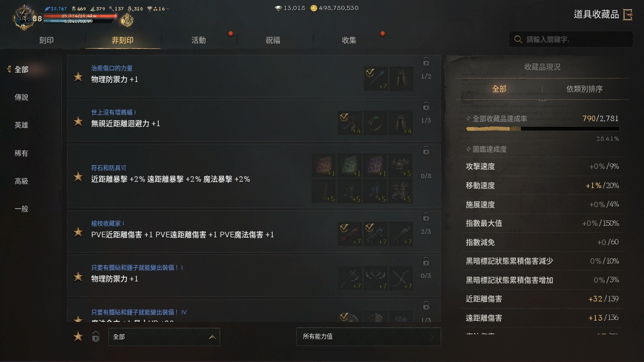
Task: Open the 全部 dropdown at bottom
Action: click(x=164, y=337)
